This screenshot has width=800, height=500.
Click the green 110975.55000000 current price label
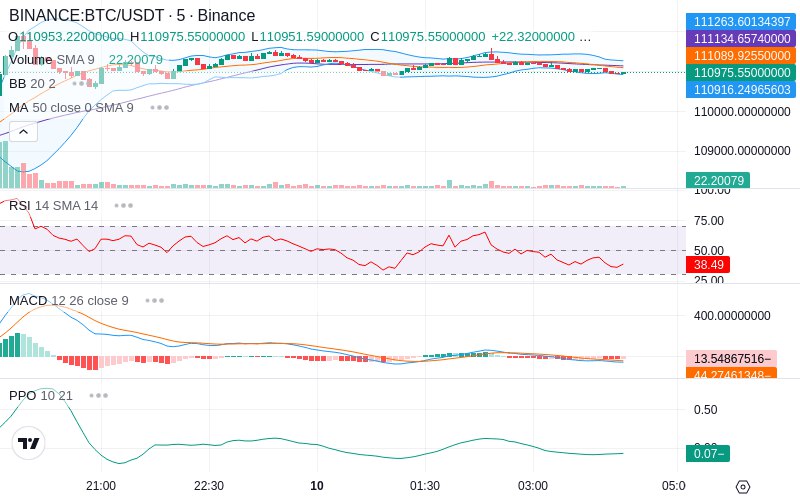tap(741, 72)
